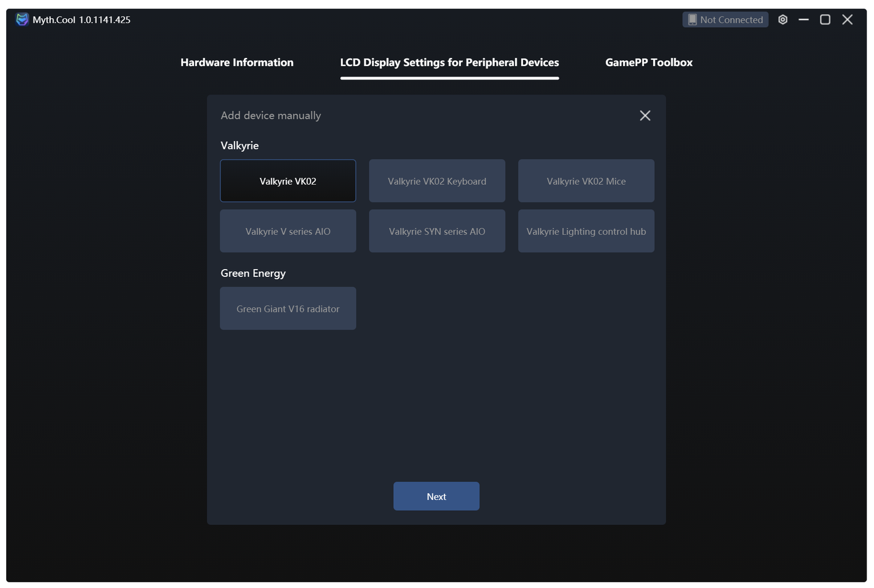Viewport: 874px width, 588px height.
Task: Go to the GamePP Toolbox tab
Action: pyautogui.click(x=649, y=63)
